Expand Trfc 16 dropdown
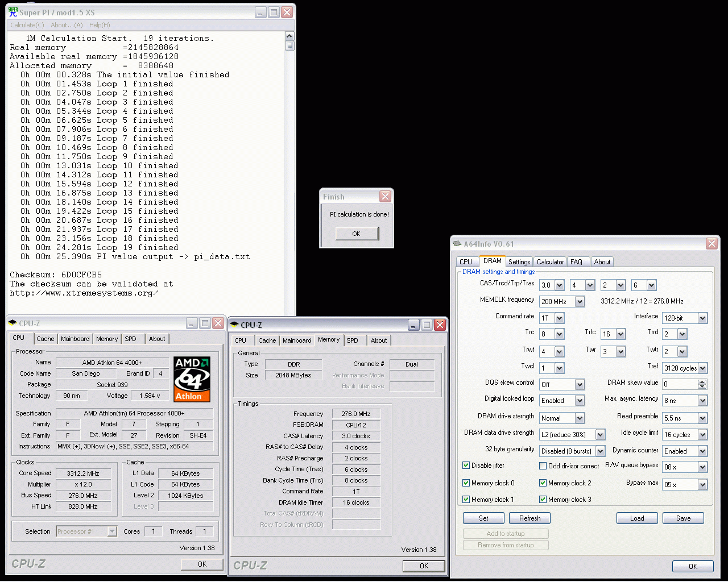Viewport: 728px width, 582px height. 621,334
